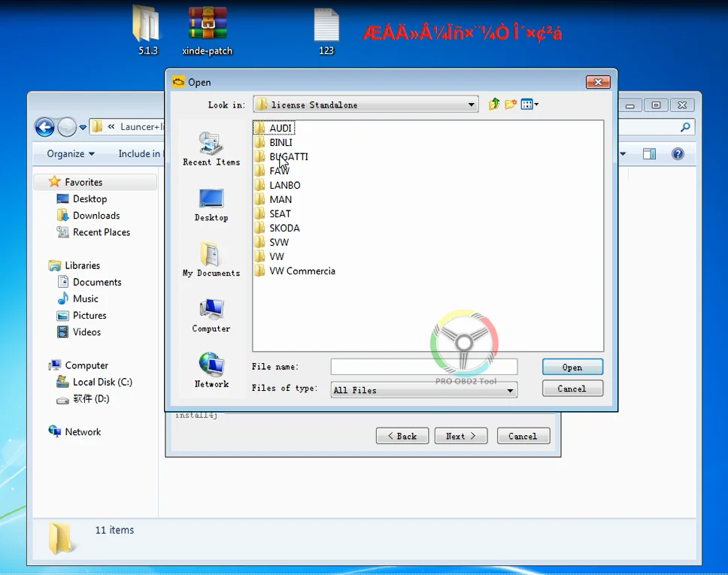This screenshot has height=575, width=728.
Task: Select the SEAT folder
Action: 273,214
